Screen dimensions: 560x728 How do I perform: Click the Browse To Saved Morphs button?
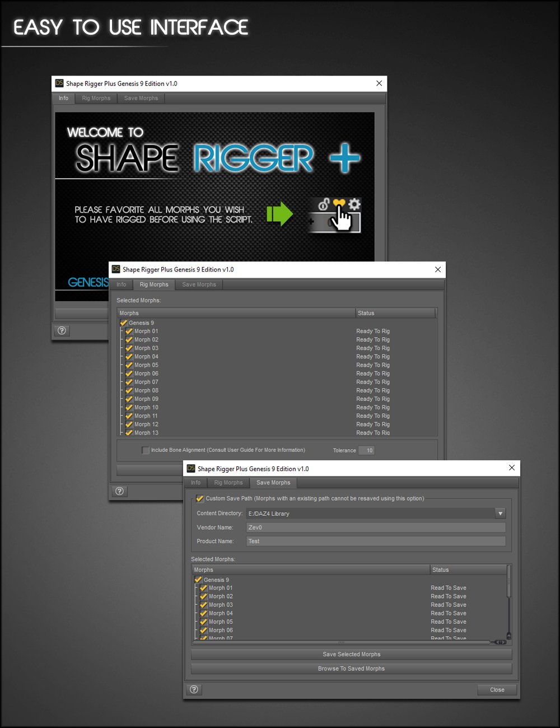(351, 668)
